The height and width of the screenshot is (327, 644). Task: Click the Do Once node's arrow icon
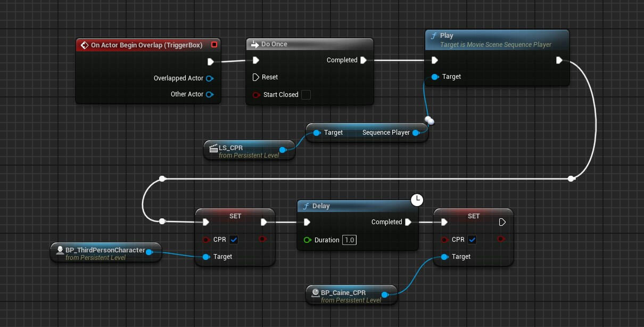tap(254, 44)
